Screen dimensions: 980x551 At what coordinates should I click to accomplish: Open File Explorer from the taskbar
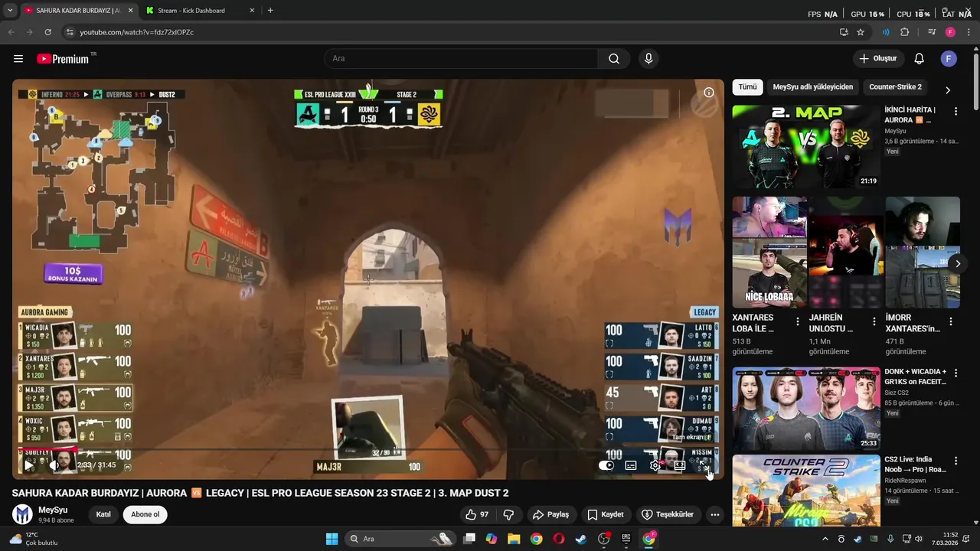click(x=514, y=539)
